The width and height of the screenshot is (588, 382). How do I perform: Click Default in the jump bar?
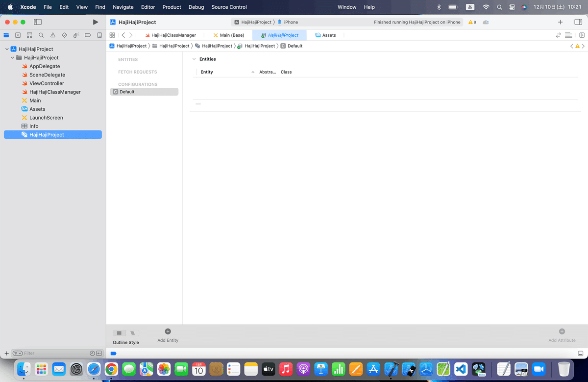click(292, 46)
